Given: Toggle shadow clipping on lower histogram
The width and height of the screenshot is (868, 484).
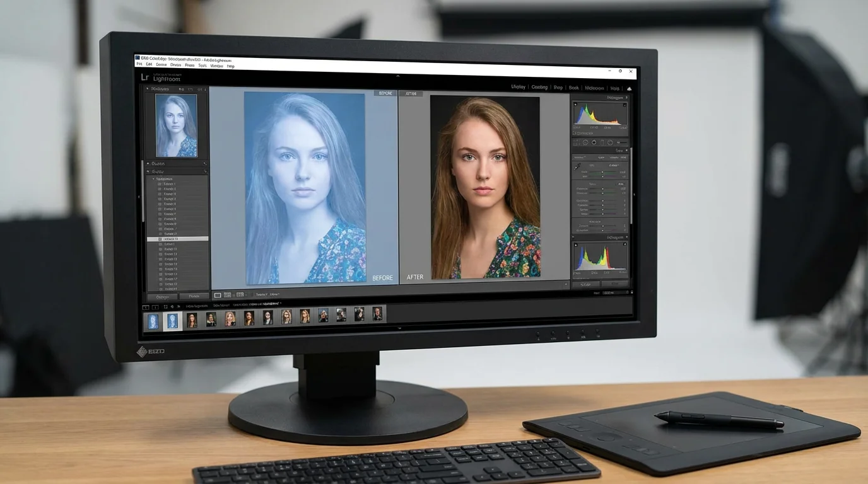Looking at the screenshot, I should click(575, 245).
